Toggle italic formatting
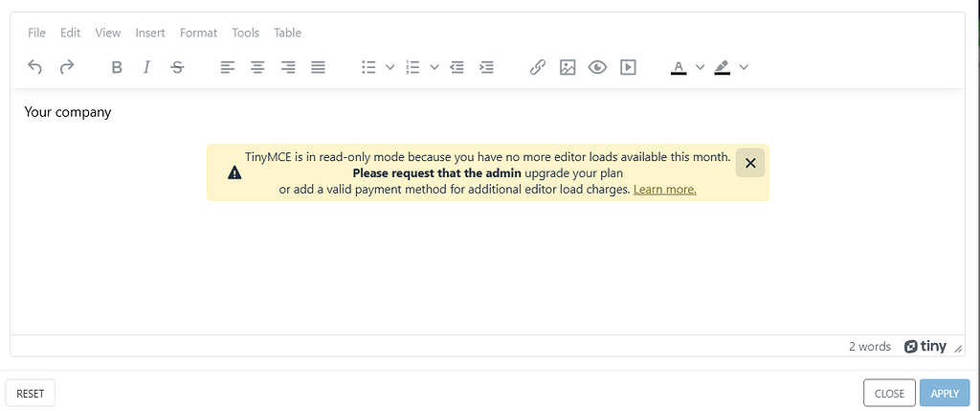Image resolution: width=980 pixels, height=411 pixels. tap(146, 67)
